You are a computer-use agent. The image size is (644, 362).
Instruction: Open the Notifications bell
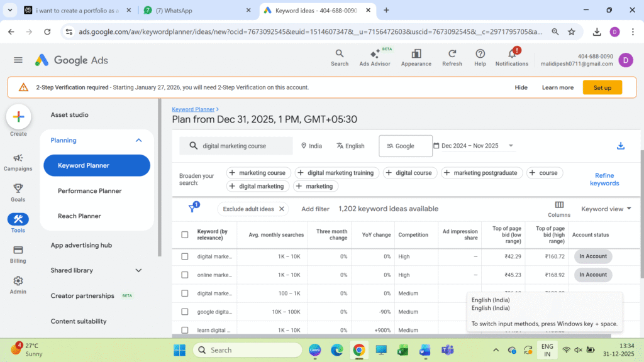(x=512, y=55)
